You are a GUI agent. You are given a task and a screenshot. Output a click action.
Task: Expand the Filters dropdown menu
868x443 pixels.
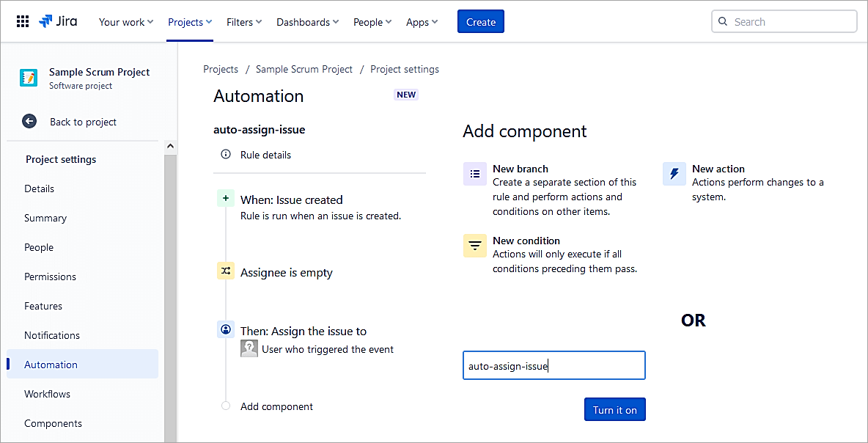click(x=244, y=22)
